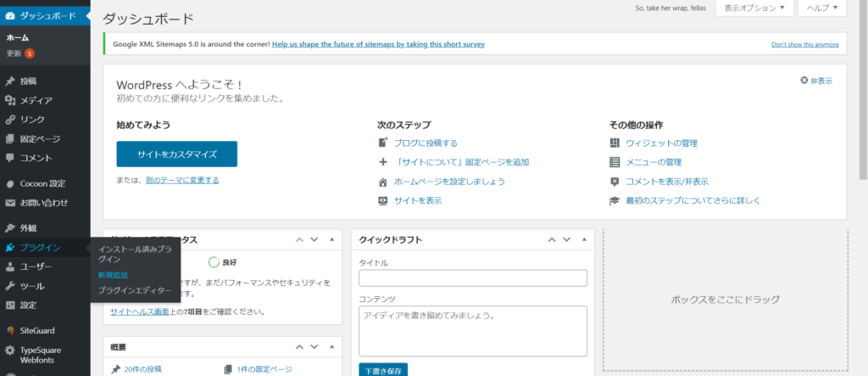
Task: Click the plug icon beside プラグイン
Action: 9,248
